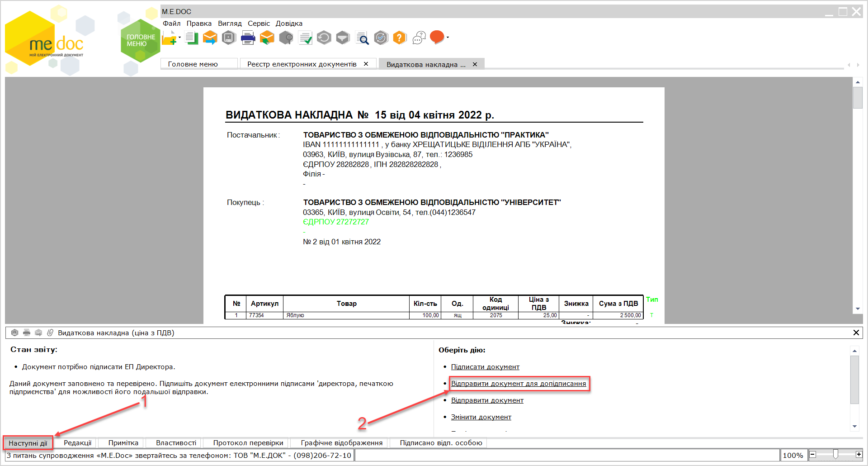Click the gray hexagon circular-arrow refresh icon
This screenshot has height=466, width=868.
(x=324, y=38)
